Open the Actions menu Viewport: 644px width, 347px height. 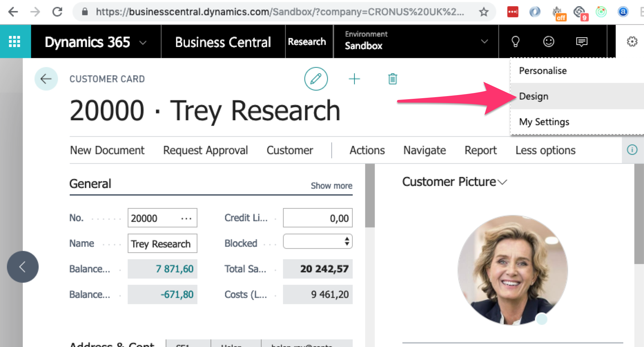[x=367, y=150]
